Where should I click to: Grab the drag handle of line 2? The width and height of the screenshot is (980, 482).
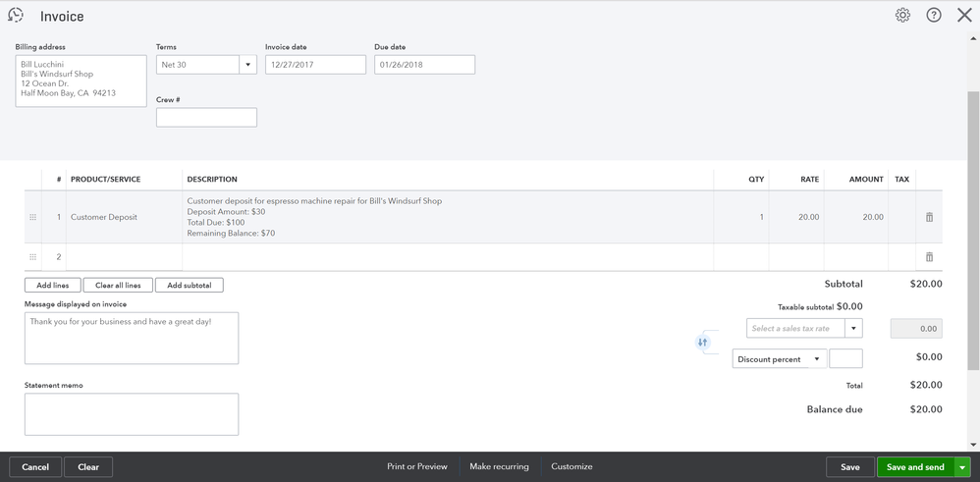[x=33, y=257]
